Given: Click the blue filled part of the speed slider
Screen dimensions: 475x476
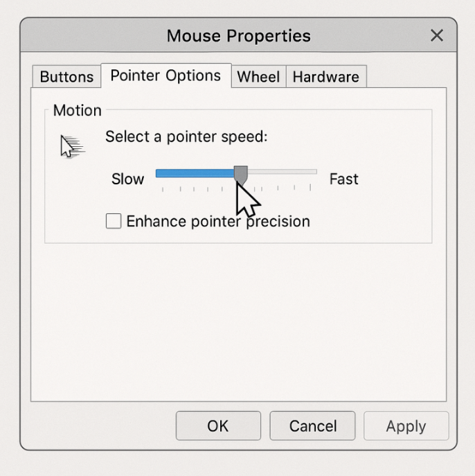Looking at the screenshot, I should tap(195, 173).
